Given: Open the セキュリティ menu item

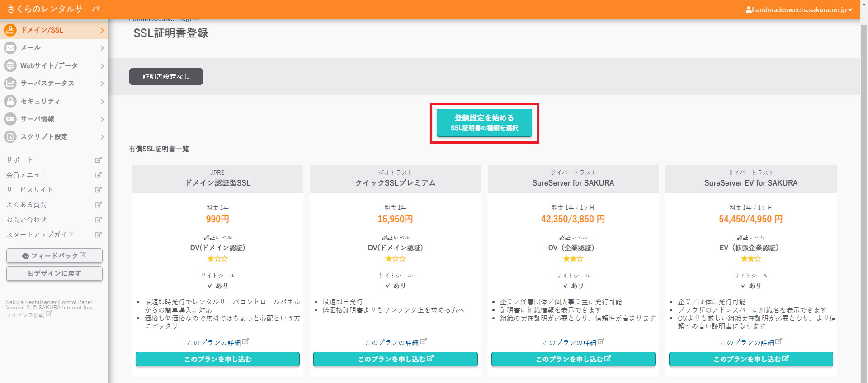Looking at the screenshot, I should (x=54, y=101).
